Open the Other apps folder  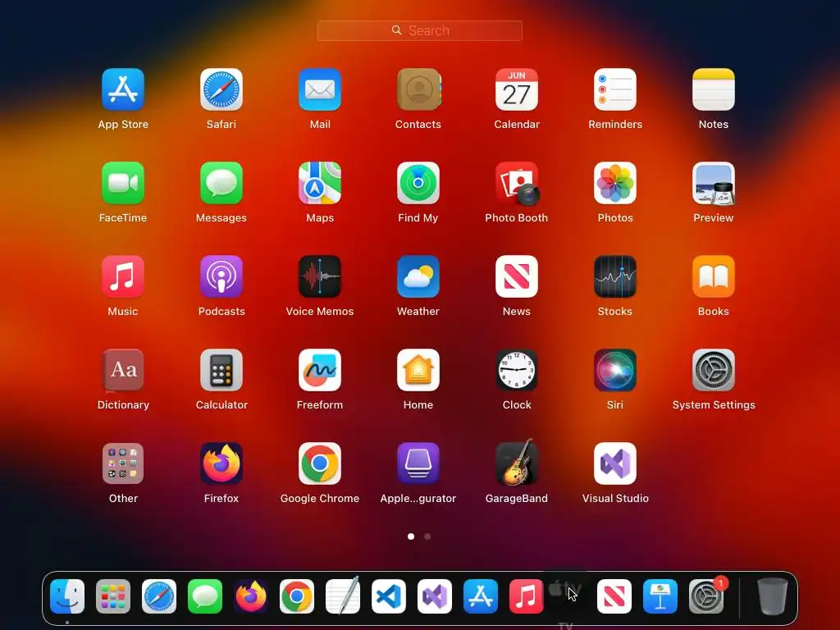click(x=123, y=463)
